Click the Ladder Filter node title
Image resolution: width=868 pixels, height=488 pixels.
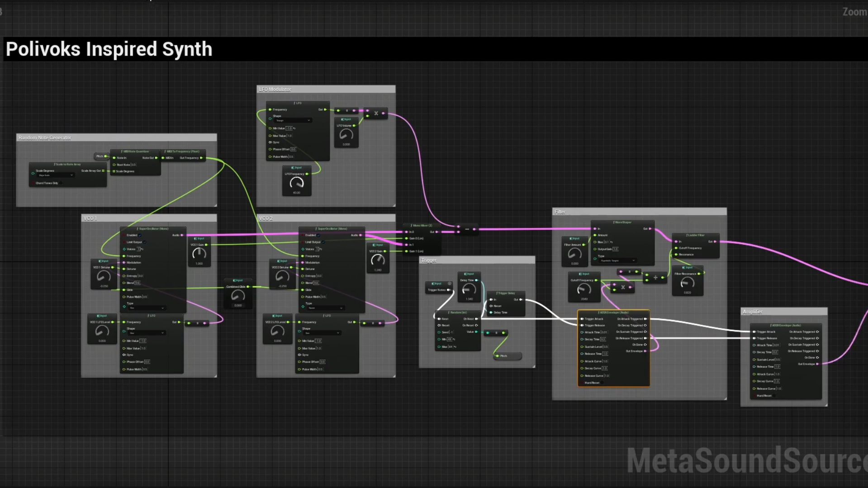(695, 235)
